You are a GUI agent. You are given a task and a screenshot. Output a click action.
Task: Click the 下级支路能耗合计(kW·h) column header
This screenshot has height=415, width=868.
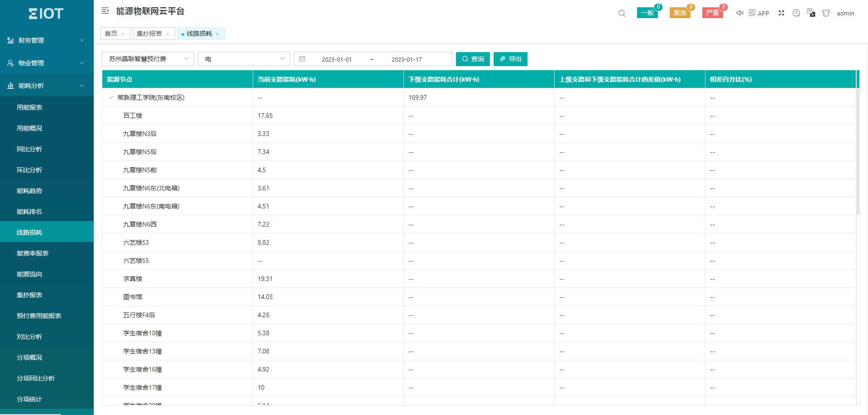point(479,79)
